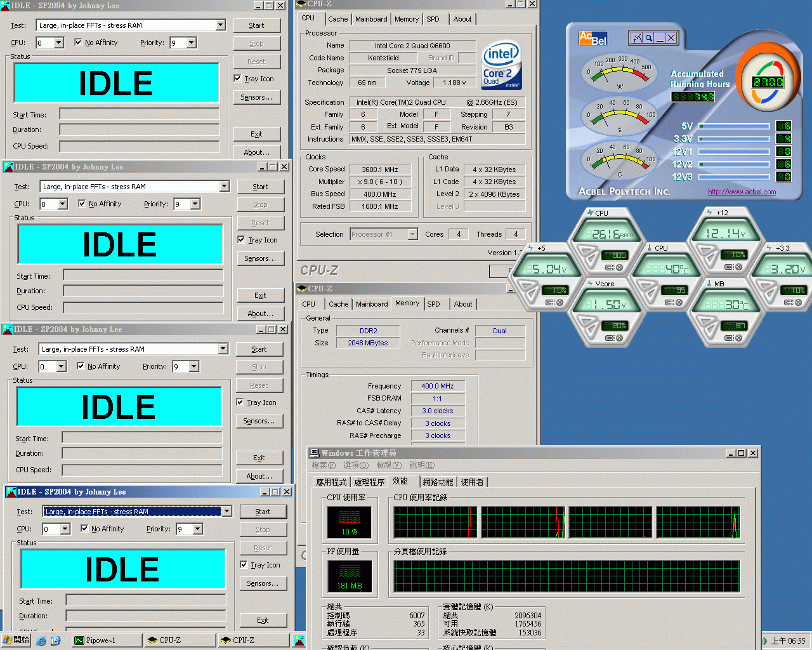Click upper triangle arrow in +5 voltage gadget
The height and width of the screenshot is (650, 812).
528,285
